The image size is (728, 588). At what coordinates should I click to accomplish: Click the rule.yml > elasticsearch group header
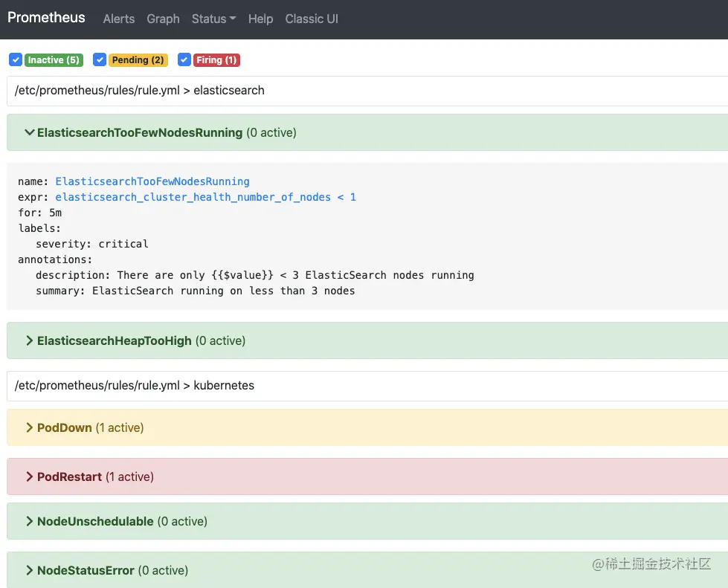coord(367,91)
